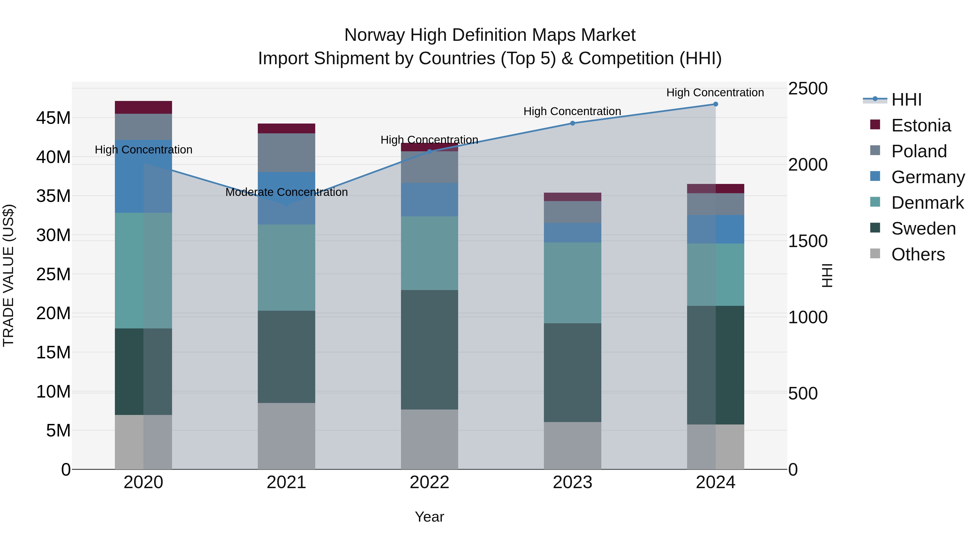This screenshot has width=980, height=551.
Task: Click the Estonia maroon legend swatch
Action: point(875,124)
